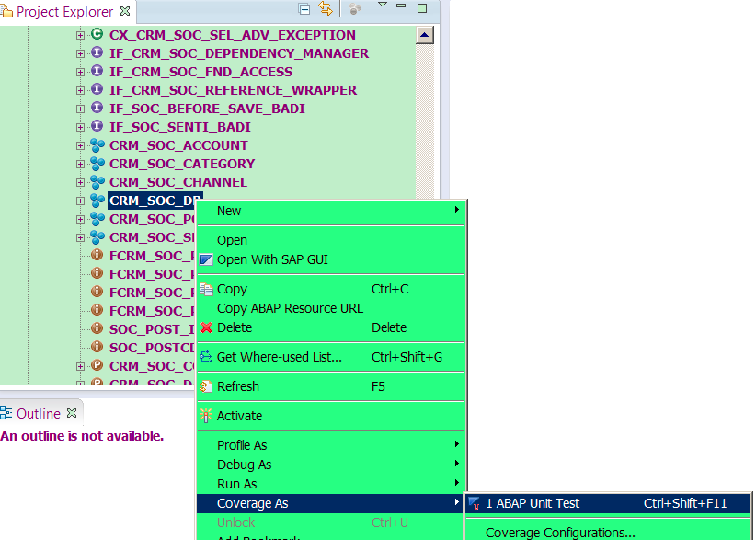The image size is (756, 540).
Task: Open the Project Explorer view menu triangle
Action: pos(383,5)
